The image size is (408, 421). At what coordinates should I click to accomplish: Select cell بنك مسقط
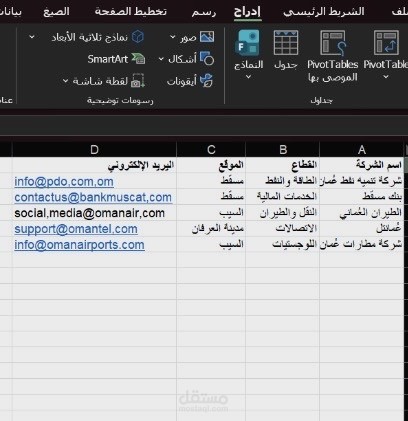(361, 197)
